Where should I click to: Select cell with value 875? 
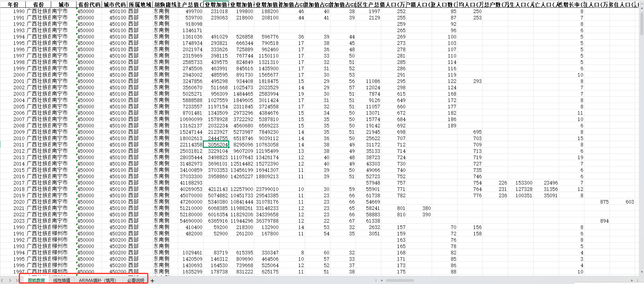tap(597, 202)
